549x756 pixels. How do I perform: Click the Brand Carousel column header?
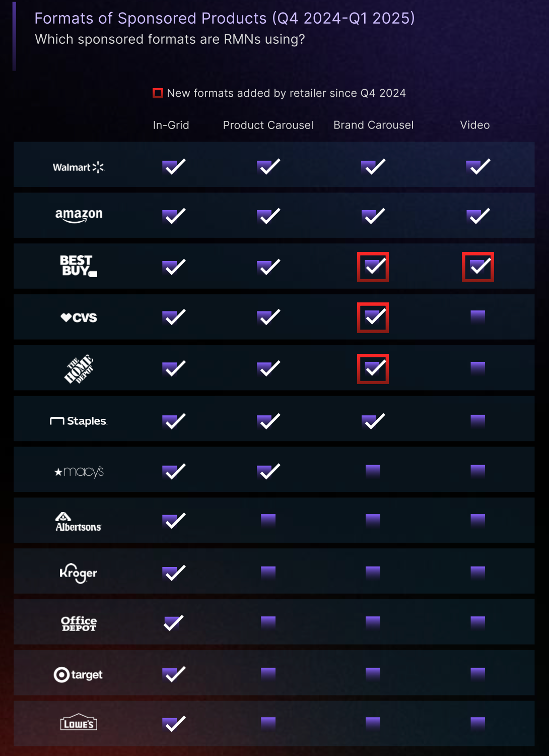(x=374, y=125)
